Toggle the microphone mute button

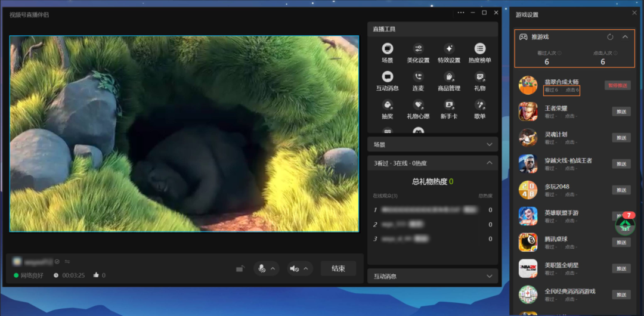tap(261, 269)
